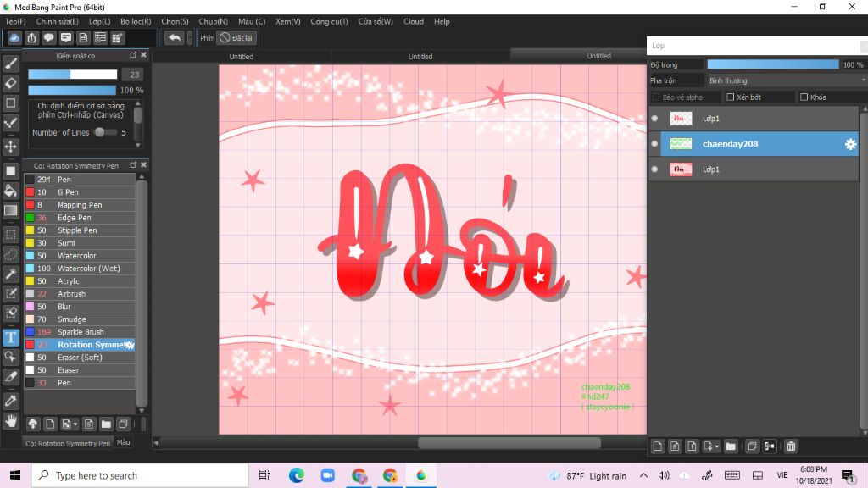
Task: Click the horizontal canvas scrollbar
Action: 509,442
